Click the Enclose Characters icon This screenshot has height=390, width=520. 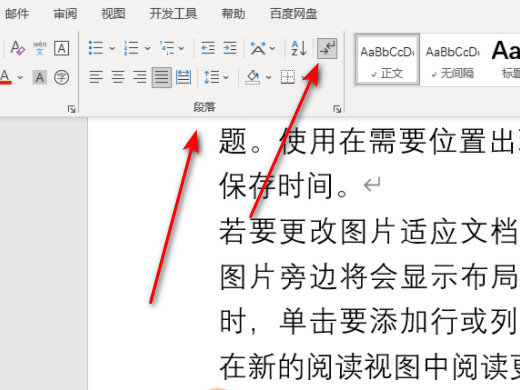click(x=62, y=77)
